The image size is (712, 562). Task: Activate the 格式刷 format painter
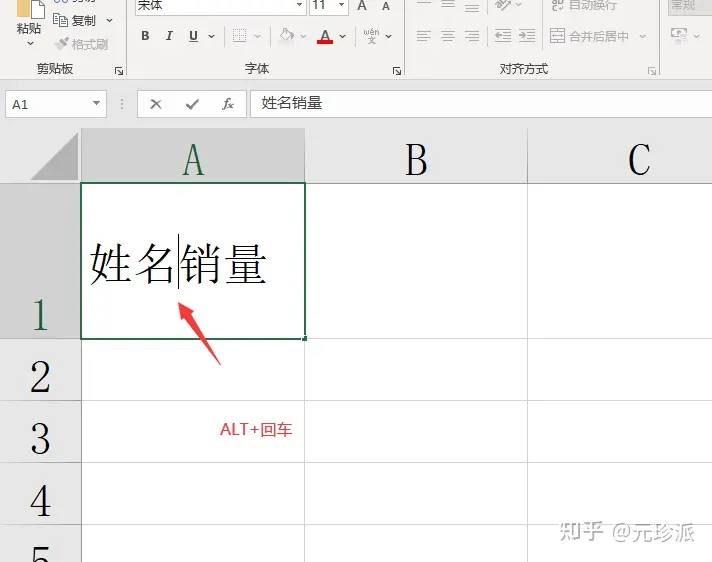click(81, 44)
